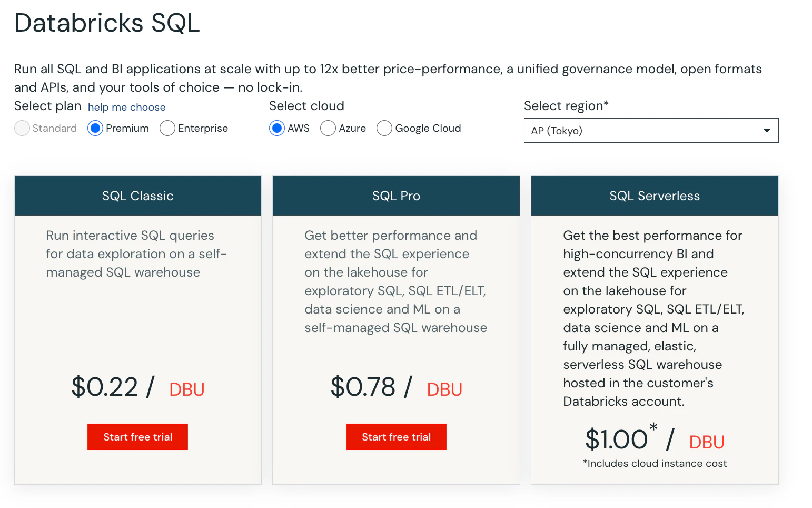Select AWS as the cloud

277,128
